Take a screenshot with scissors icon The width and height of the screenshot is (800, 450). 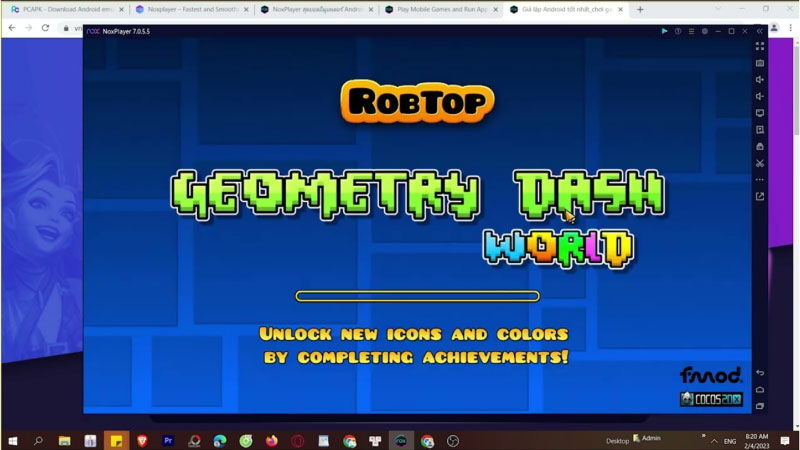click(x=760, y=163)
